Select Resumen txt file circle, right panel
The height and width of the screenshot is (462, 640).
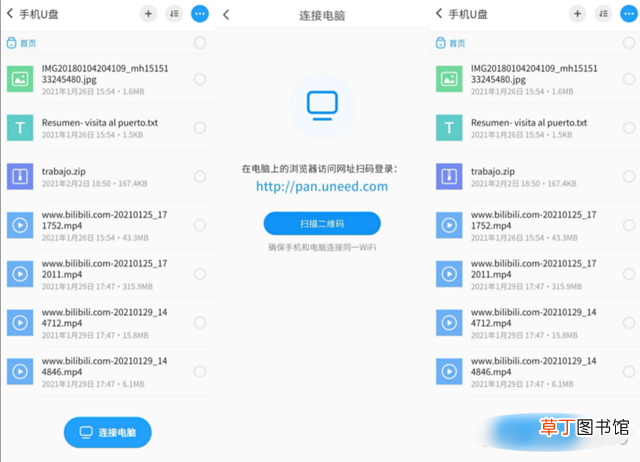tap(629, 128)
